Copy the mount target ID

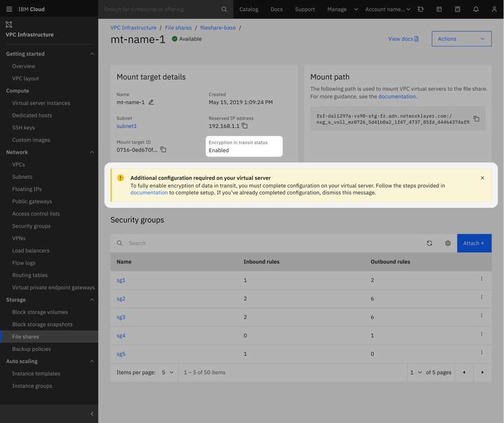tap(163, 150)
